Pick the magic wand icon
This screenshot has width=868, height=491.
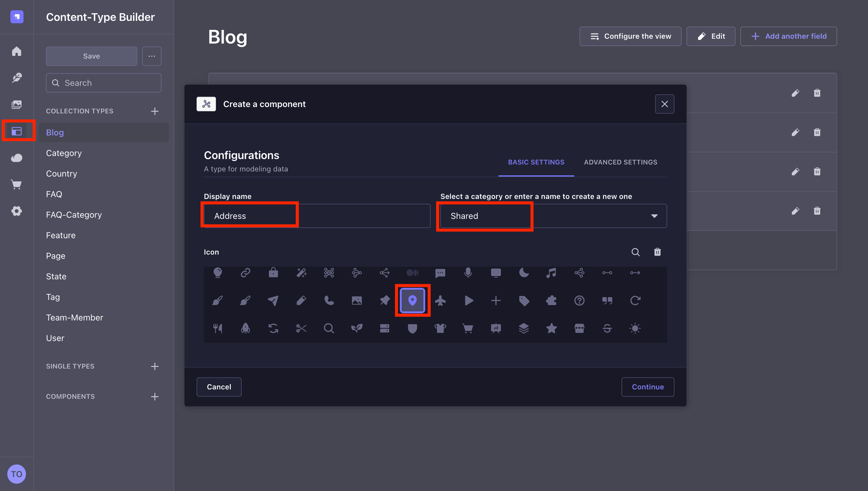(x=301, y=272)
